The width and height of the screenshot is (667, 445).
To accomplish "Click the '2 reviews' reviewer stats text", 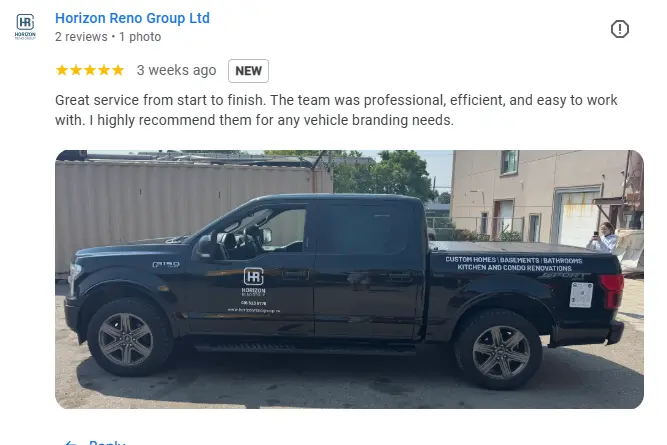I will click(x=81, y=37).
